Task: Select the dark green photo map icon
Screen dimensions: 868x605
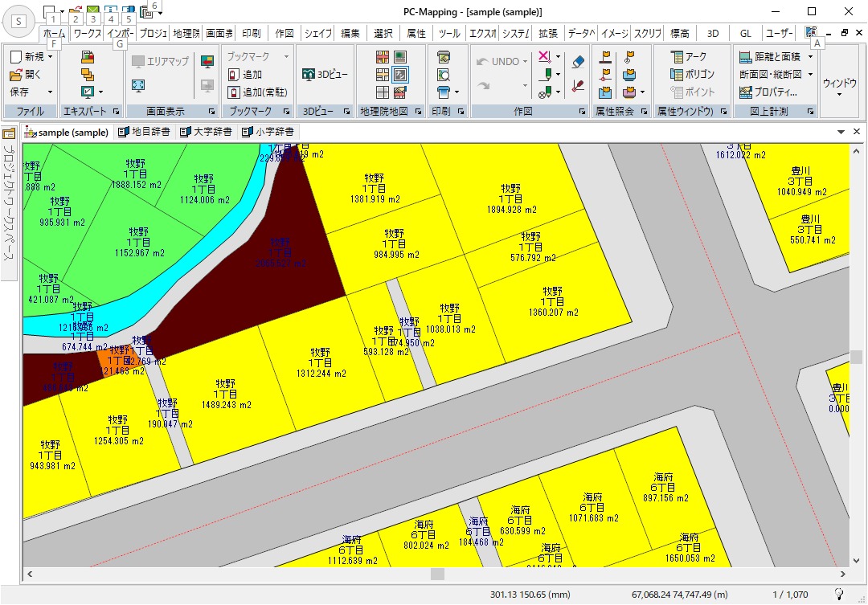Action: pyautogui.click(x=399, y=56)
